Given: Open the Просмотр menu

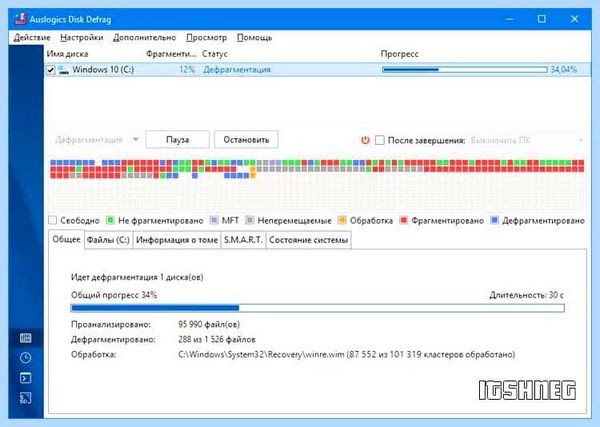Looking at the screenshot, I should pyautogui.click(x=206, y=37).
